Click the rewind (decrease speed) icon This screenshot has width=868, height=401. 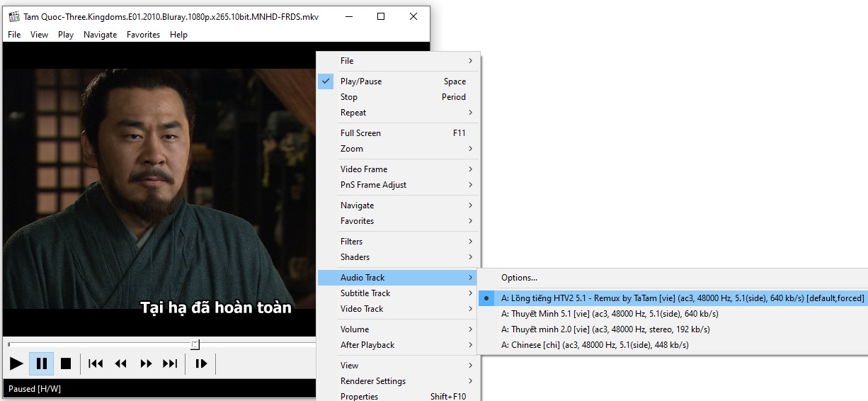121,363
